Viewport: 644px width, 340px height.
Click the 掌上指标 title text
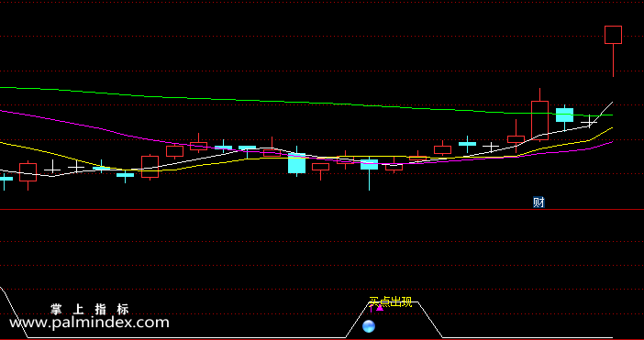click(x=90, y=309)
